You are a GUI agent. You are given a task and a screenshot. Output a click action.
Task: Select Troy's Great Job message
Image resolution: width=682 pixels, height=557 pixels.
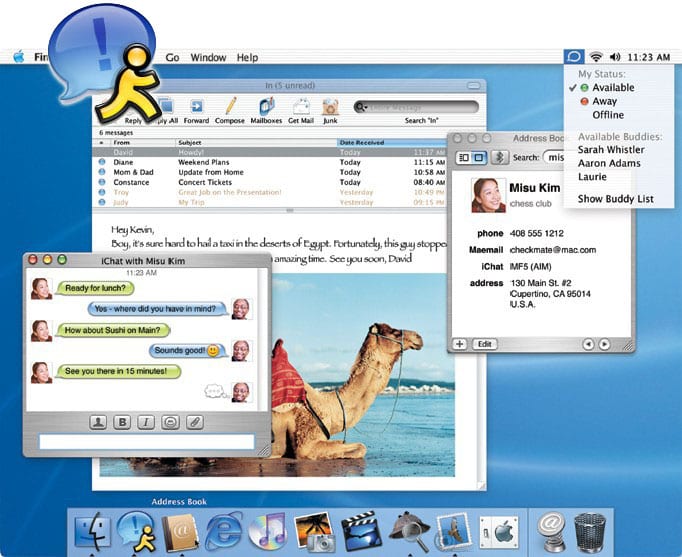click(270, 192)
